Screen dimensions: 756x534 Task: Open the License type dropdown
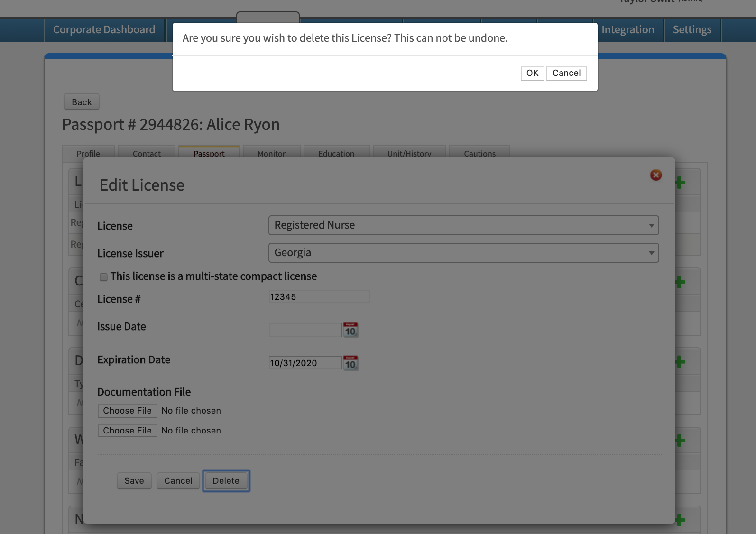click(463, 225)
